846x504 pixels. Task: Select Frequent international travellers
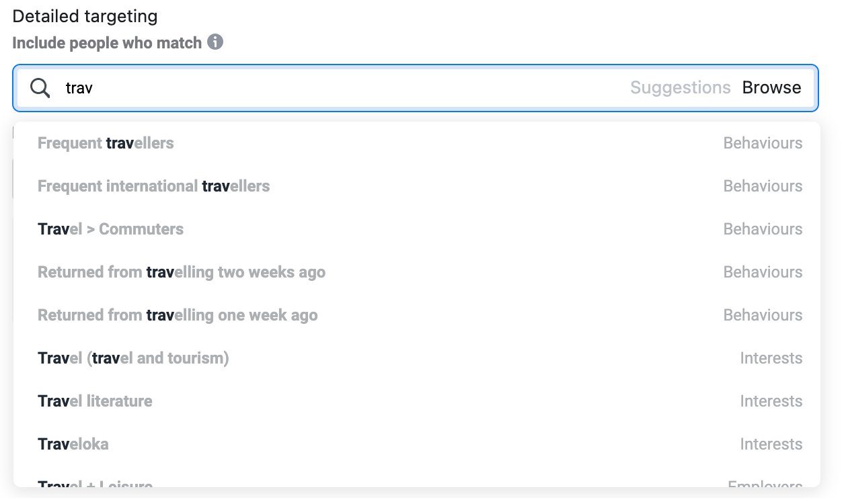click(153, 185)
